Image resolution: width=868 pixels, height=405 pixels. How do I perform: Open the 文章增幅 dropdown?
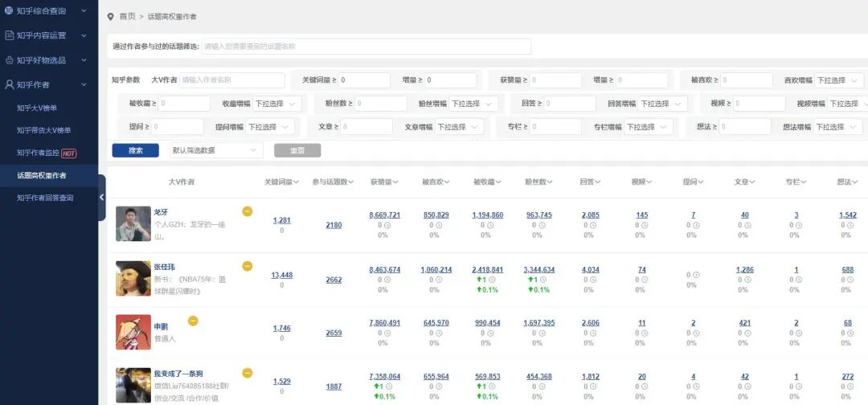(460, 127)
